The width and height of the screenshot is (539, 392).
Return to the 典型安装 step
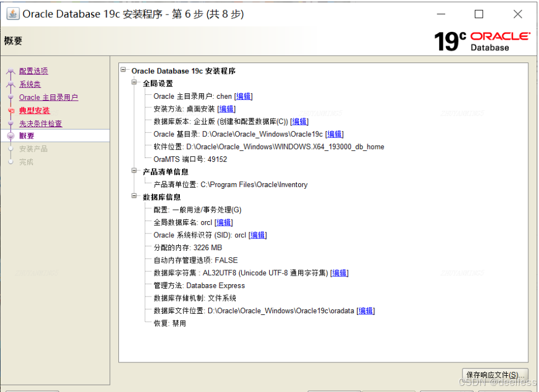35,110
